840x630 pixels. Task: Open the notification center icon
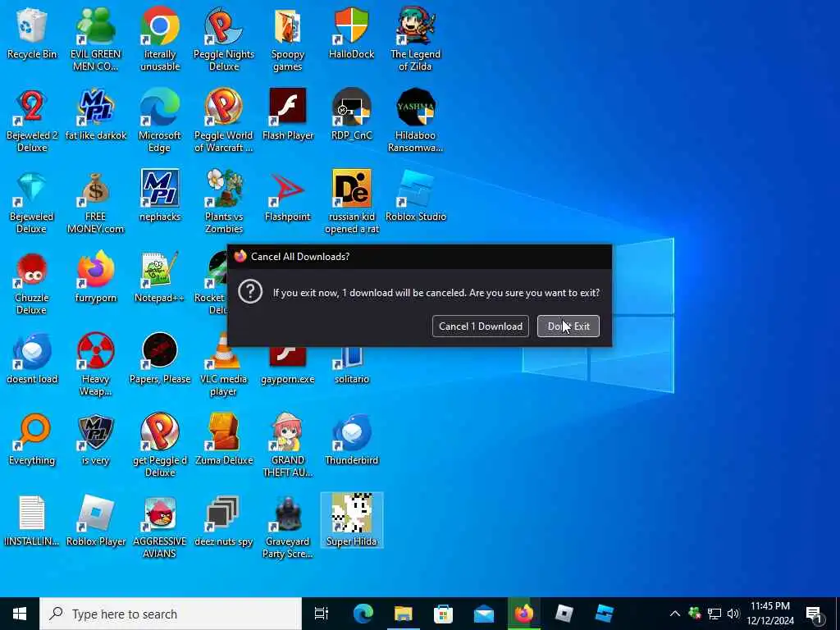click(815, 614)
